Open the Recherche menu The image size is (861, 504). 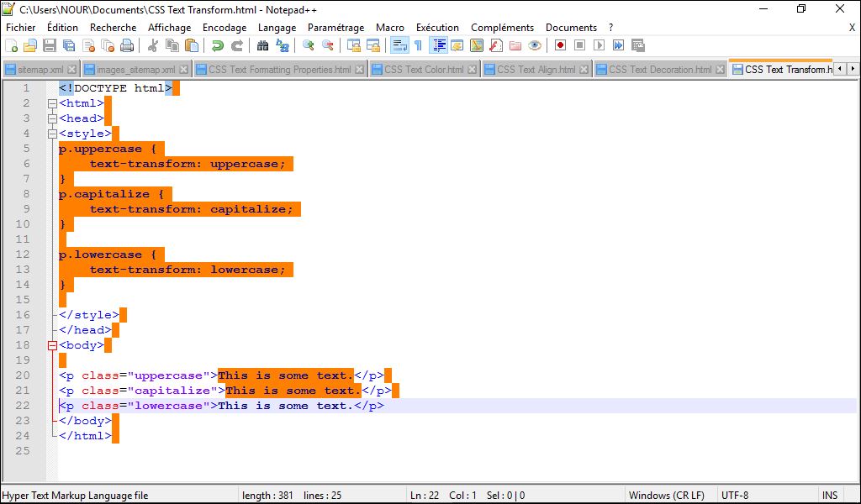(114, 28)
